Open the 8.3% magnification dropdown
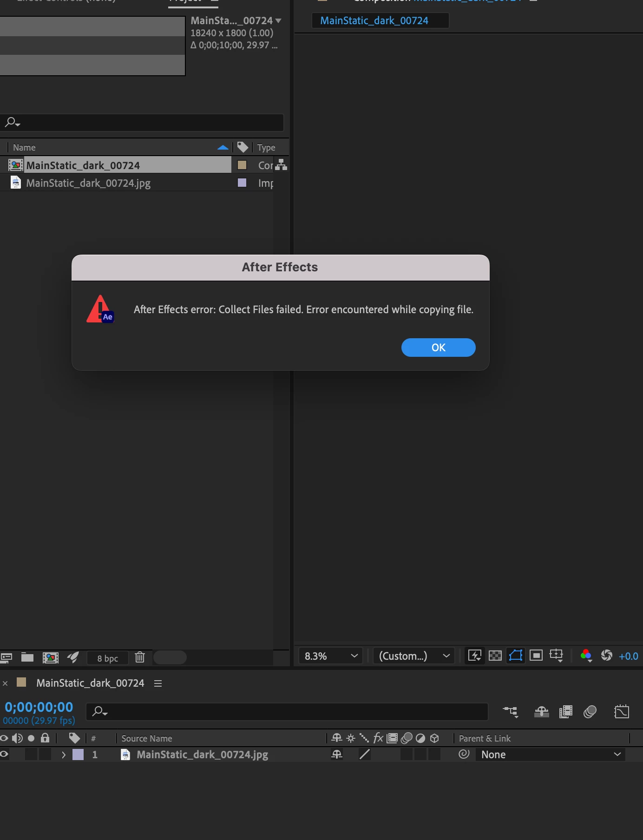The width and height of the screenshot is (643, 840). [x=330, y=656]
